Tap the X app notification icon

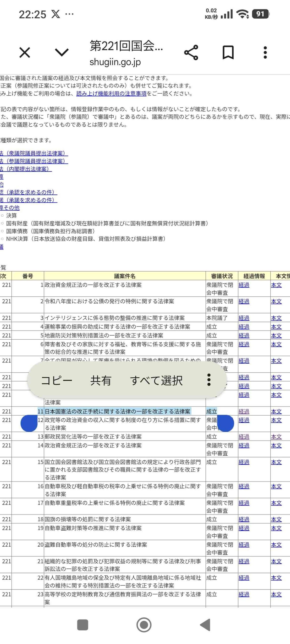click(x=55, y=14)
